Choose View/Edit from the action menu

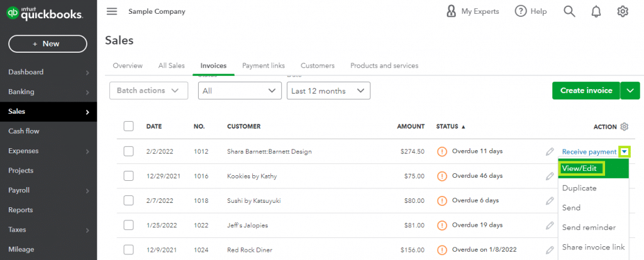pos(594,168)
